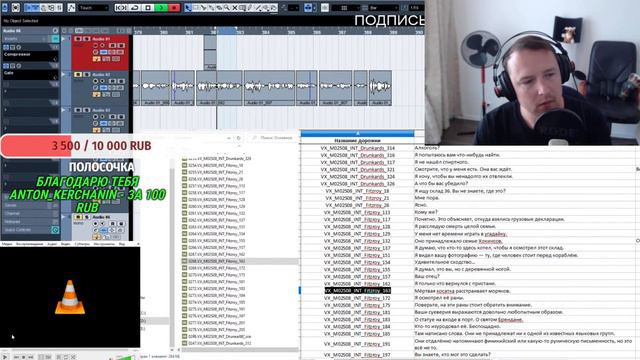This screenshot has height=360, width=640.
Task: Expand the third audio track lane arrow
Action: pos(63,110)
